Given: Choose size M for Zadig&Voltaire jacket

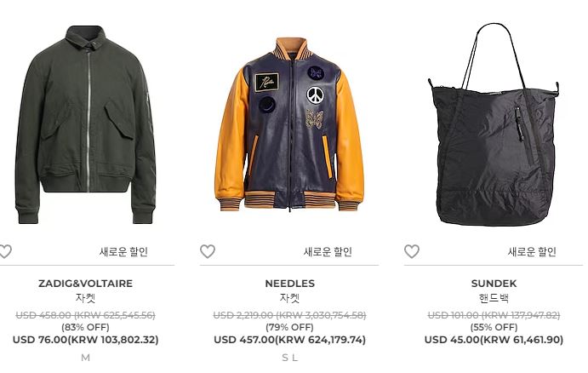Looking at the screenshot, I should coord(85,358).
